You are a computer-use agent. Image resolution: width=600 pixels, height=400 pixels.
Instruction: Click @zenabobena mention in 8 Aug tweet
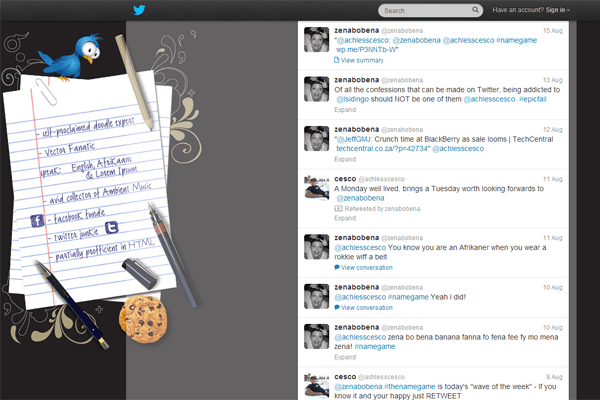pos(358,387)
